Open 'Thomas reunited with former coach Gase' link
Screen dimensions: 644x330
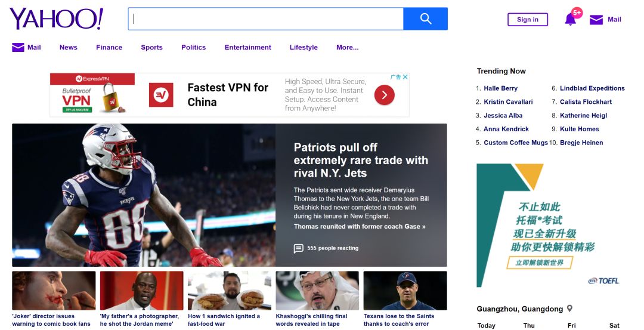(360, 227)
